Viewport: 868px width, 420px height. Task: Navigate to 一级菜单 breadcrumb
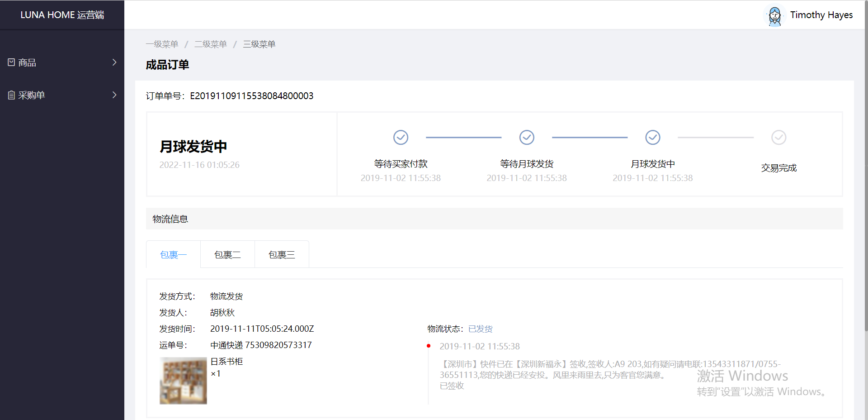pos(162,44)
